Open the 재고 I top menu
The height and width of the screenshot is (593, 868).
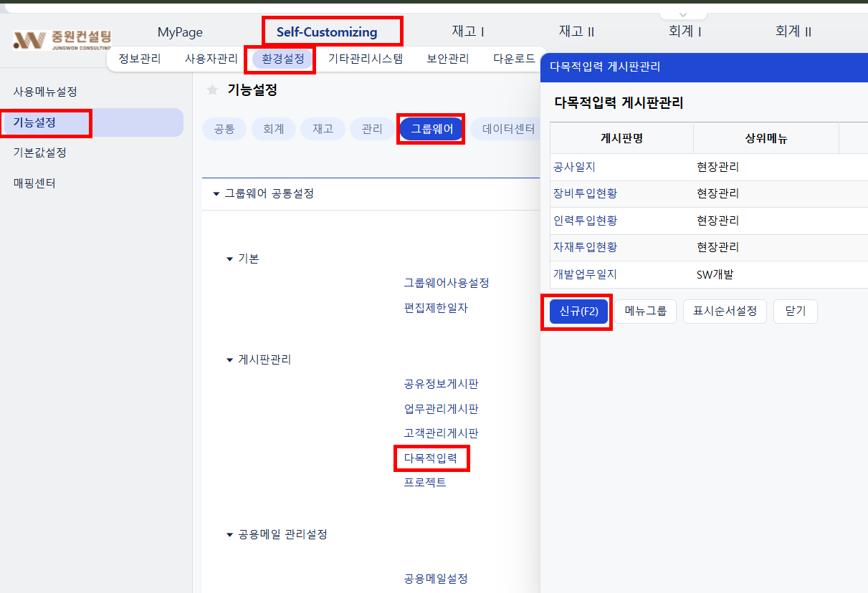(468, 32)
